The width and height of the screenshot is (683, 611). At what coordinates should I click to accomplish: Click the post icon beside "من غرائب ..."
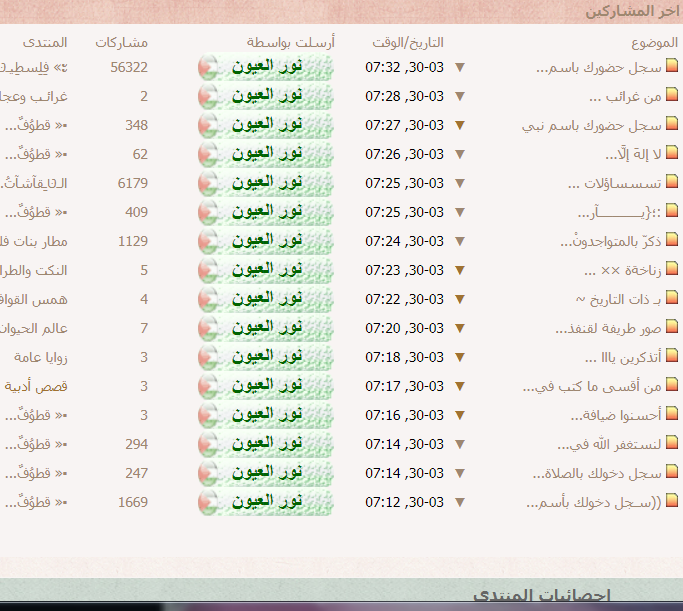(x=672, y=97)
